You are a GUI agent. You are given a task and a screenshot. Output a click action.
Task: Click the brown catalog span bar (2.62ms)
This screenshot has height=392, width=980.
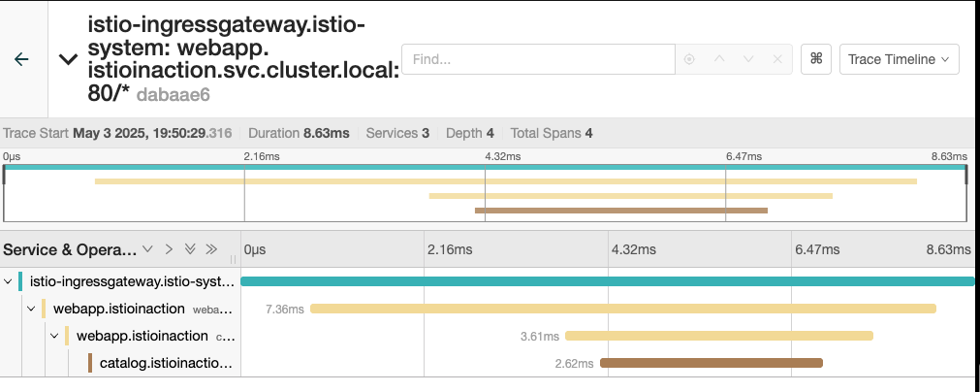(x=711, y=363)
